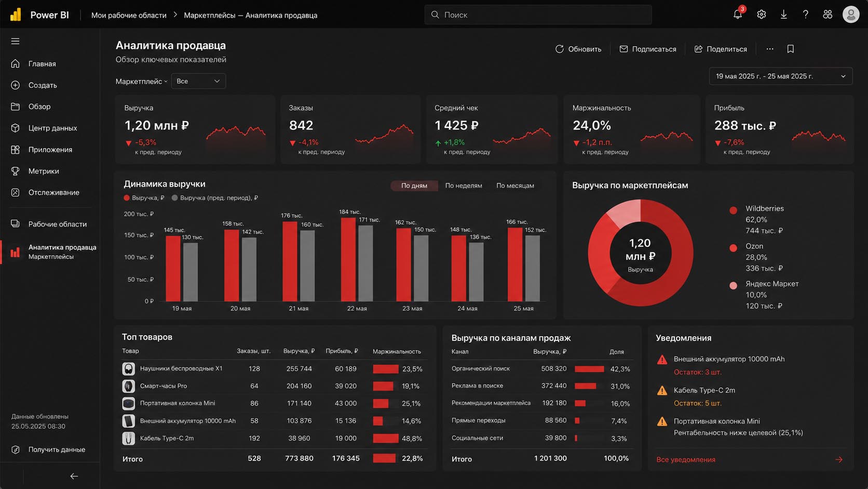The image size is (868, 489).
Task: Collapse sidebar with the back arrow
Action: tap(74, 476)
